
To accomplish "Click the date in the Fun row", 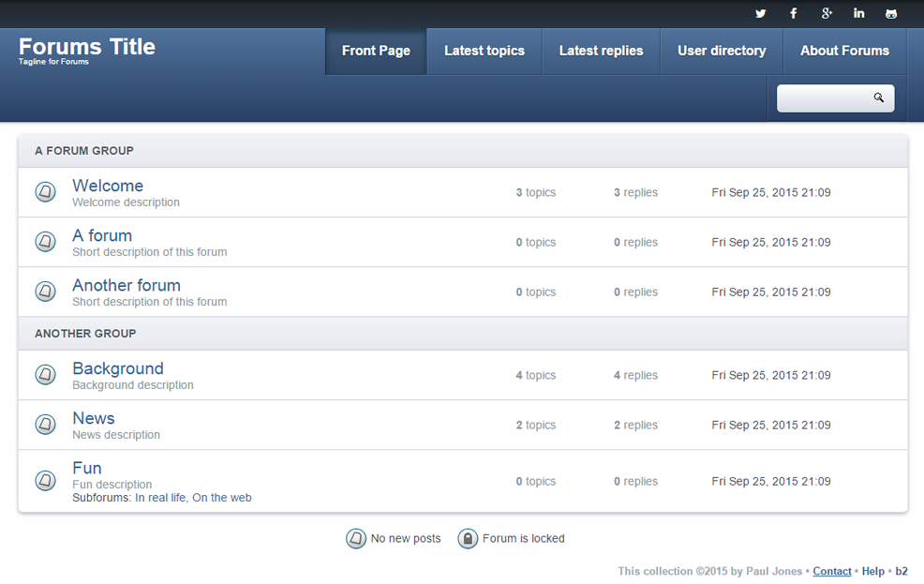I will click(x=771, y=481).
